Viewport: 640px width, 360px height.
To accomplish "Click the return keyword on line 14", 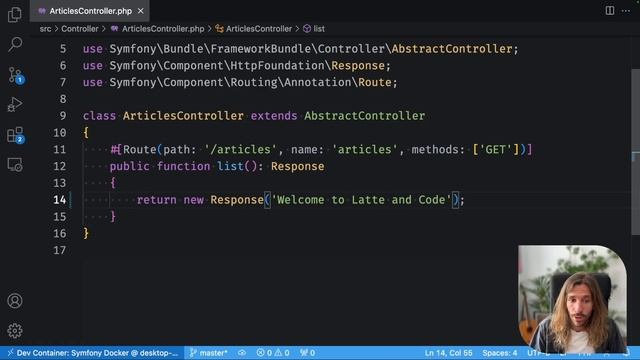I will click(157, 200).
